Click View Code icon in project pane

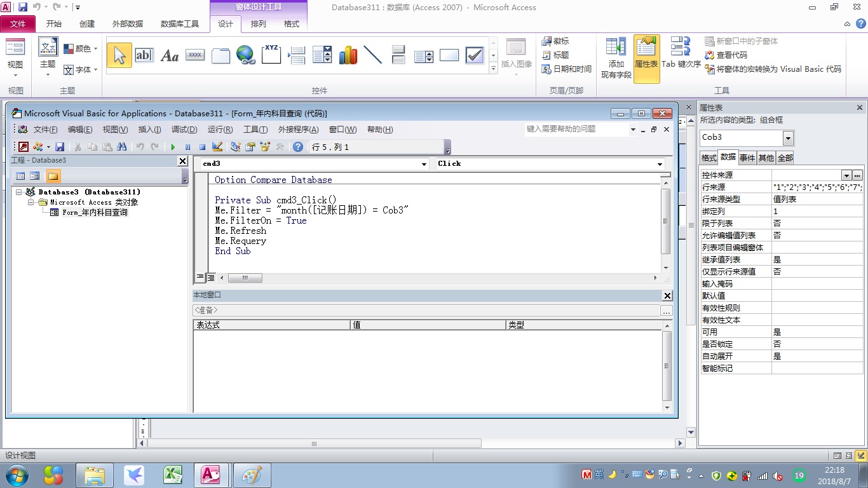(20, 176)
